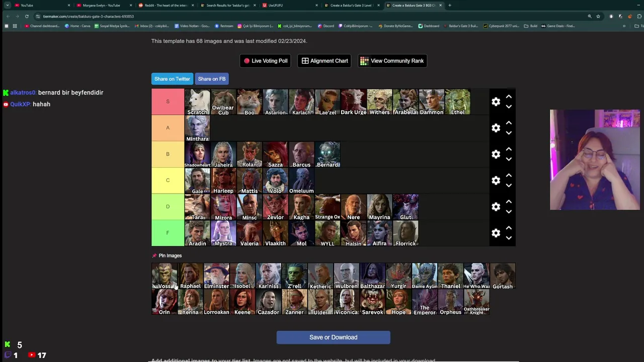This screenshot has height=362, width=644.
Task: Open settings gear for A tier row
Action: (496, 128)
